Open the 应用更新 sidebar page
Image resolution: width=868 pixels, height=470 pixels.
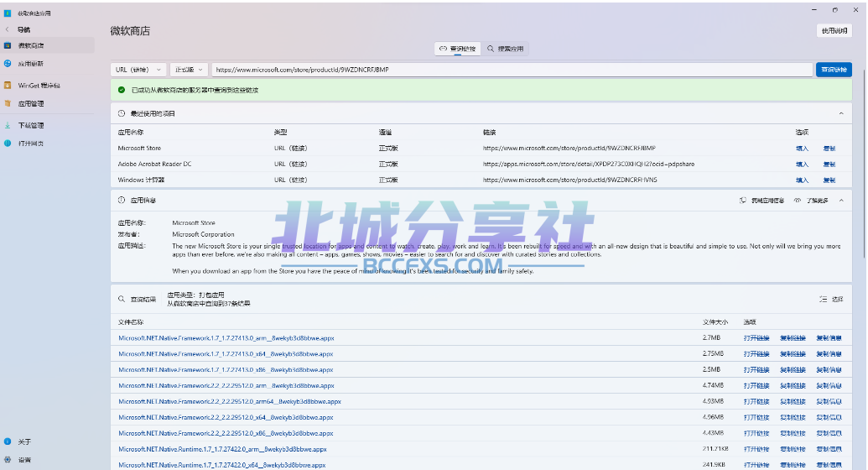coord(48,64)
